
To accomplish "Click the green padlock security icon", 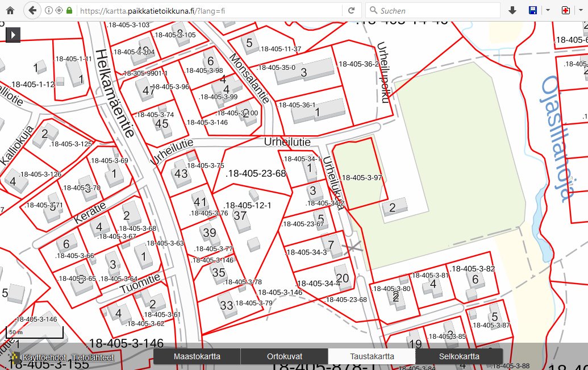I will click(x=69, y=10).
